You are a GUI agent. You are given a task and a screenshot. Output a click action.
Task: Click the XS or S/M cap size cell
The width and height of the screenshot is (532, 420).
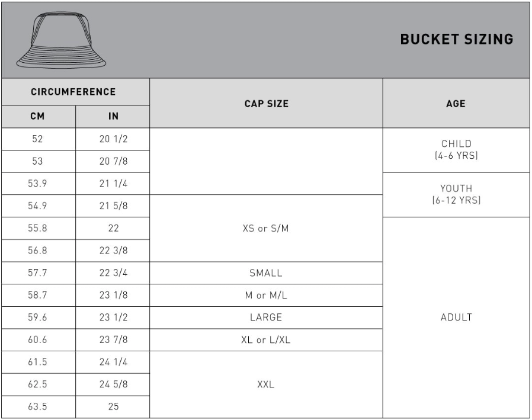coord(267,228)
